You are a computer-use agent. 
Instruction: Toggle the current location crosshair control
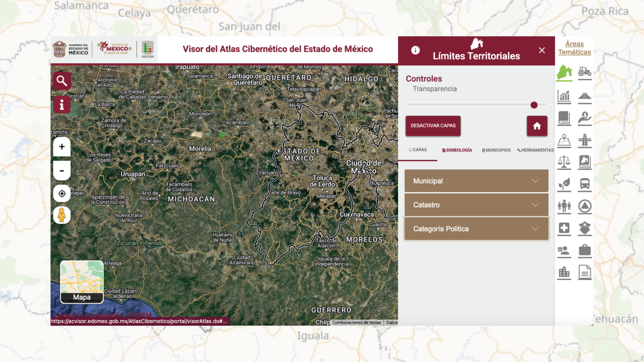coord(61,193)
